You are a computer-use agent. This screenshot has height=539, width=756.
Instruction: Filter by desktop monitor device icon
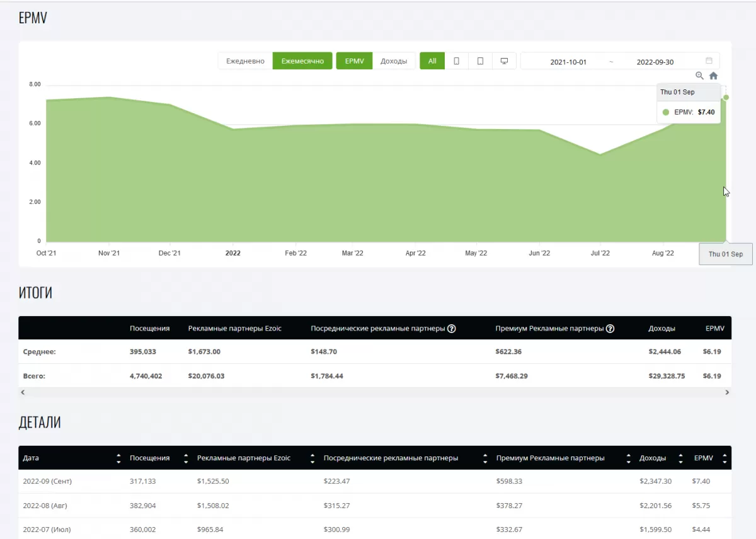click(504, 61)
